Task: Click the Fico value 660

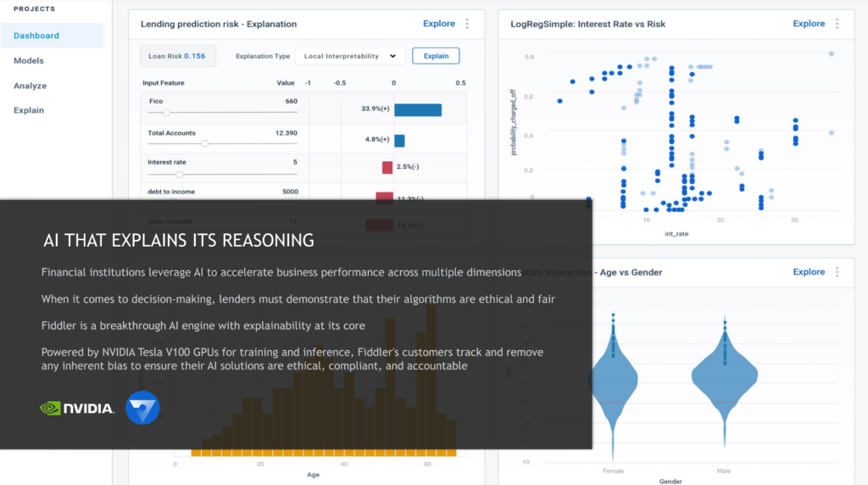Action: coord(292,101)
